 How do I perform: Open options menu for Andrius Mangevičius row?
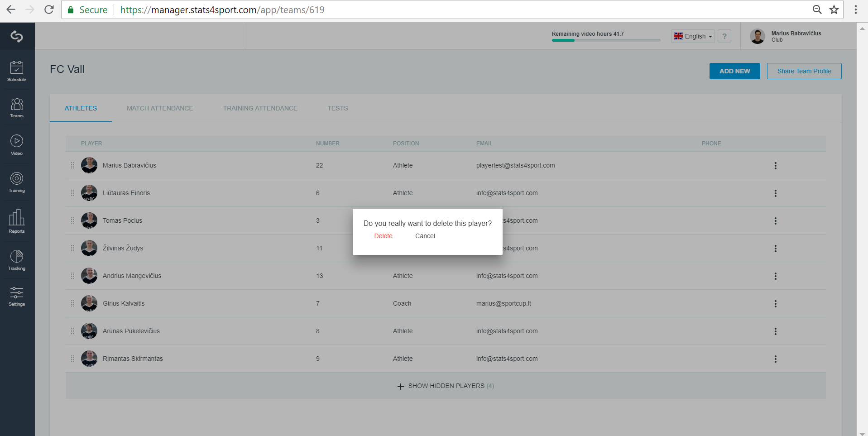[x=776, y=276]
